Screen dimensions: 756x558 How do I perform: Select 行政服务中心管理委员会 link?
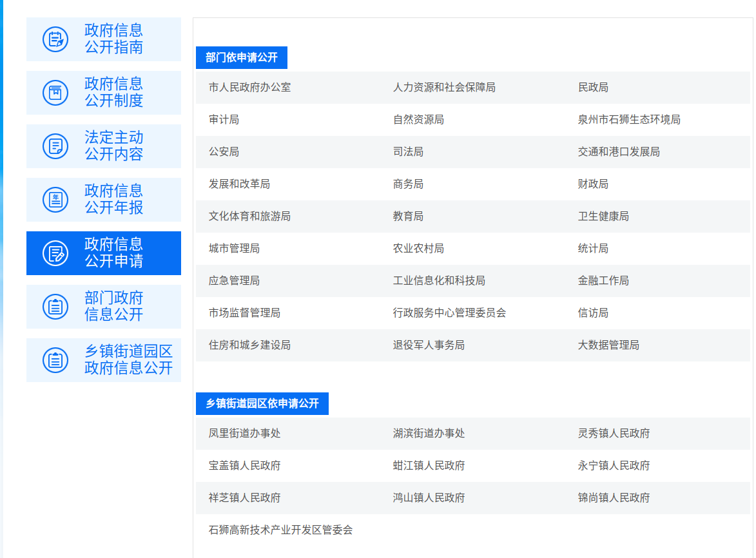(x=449, y=313)
